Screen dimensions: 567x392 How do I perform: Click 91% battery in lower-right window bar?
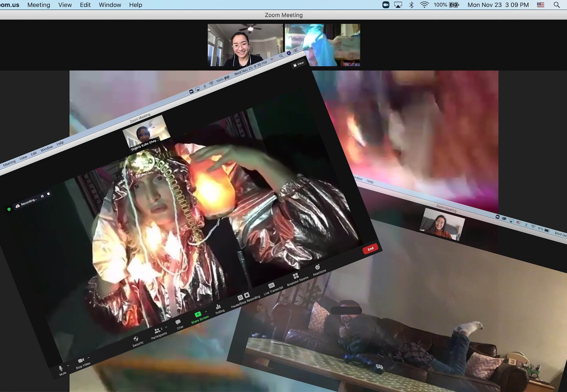coord(543,229)
